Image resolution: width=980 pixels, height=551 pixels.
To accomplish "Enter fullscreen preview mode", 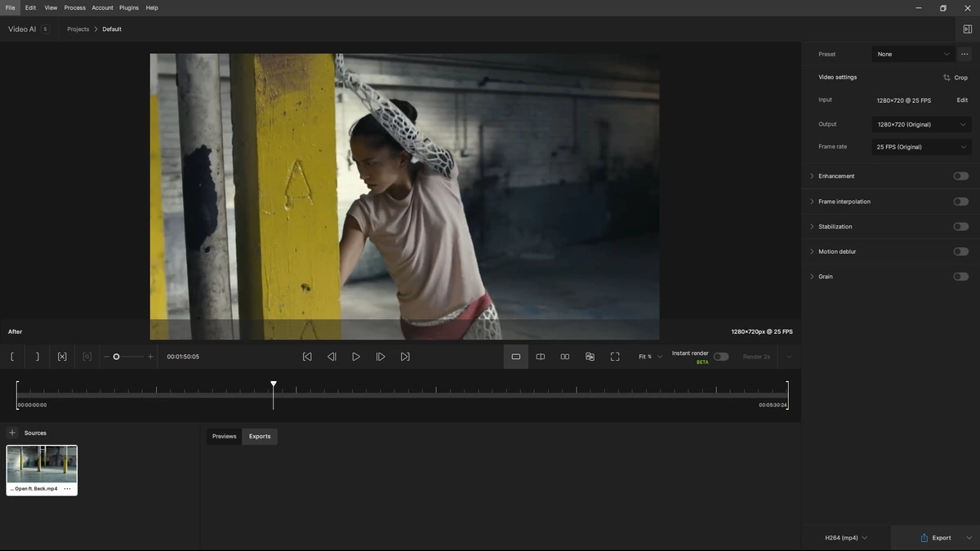I will coord(615,357).
